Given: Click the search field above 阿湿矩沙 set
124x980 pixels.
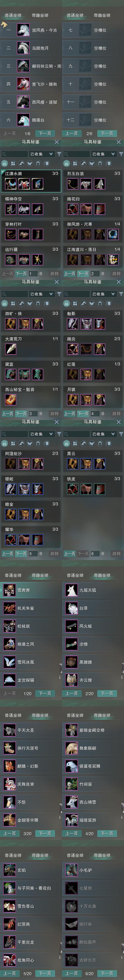Looking at the screenshot, I should 15,434.
